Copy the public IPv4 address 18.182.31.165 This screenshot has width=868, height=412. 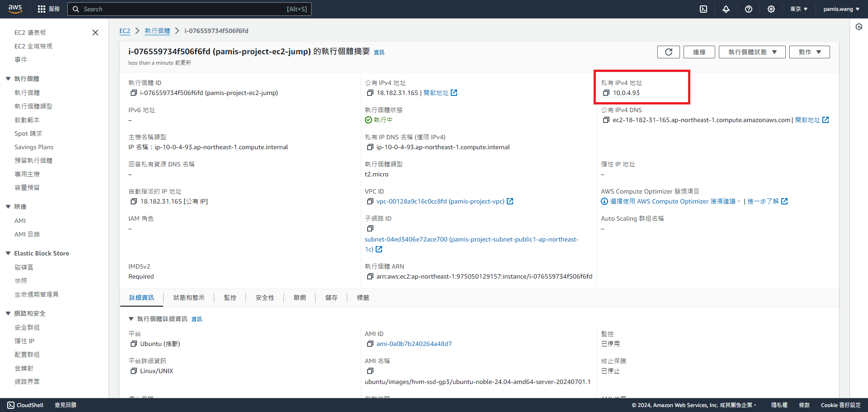[370, 93]
